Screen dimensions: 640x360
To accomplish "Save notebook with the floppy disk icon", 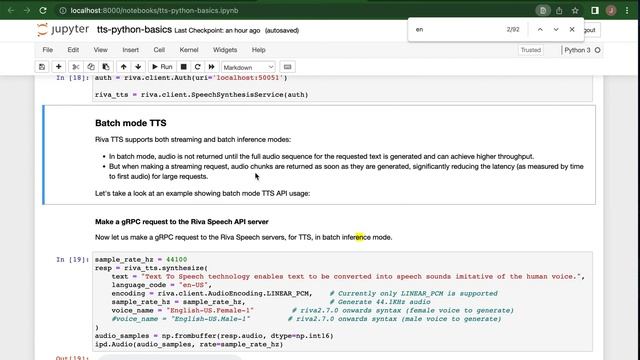I will click(42, 67).
